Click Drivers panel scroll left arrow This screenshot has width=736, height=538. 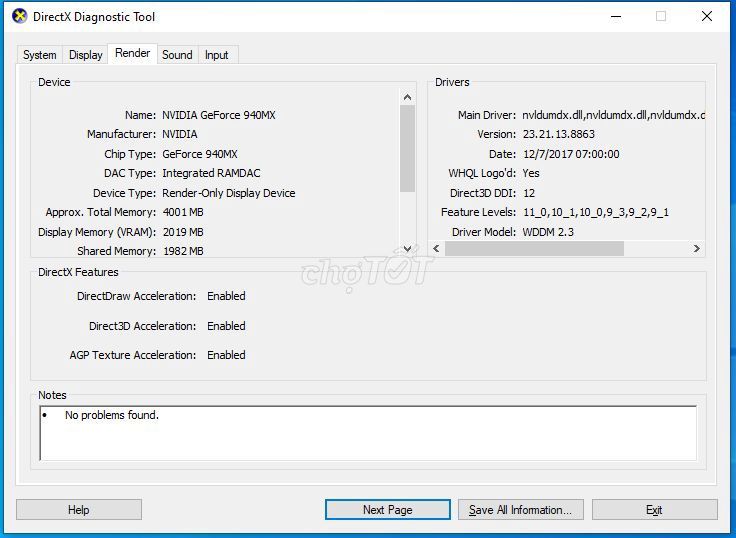(437, 248)
